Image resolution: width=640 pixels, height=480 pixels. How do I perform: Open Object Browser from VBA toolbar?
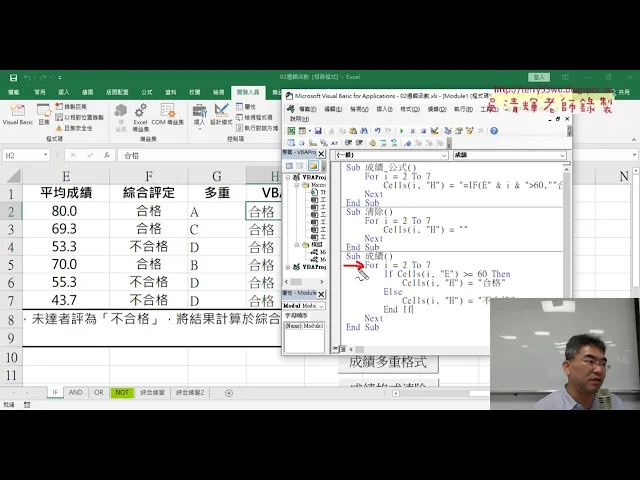[x=470, y=131]
